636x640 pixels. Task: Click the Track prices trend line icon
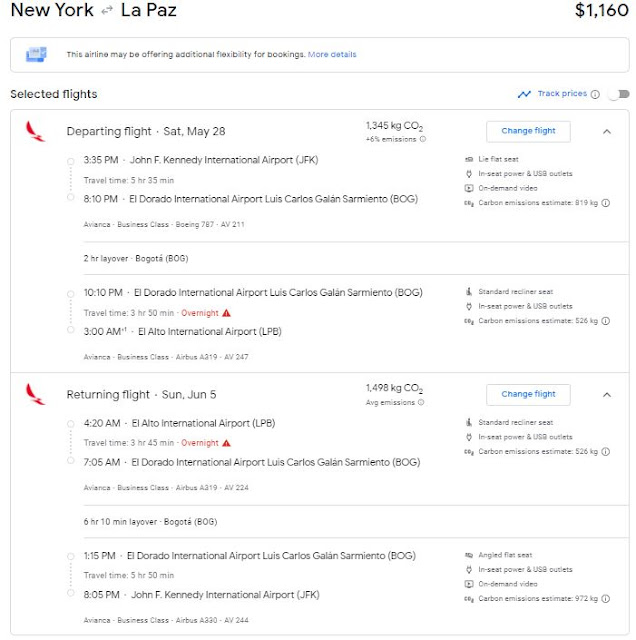tap(524, 94)
